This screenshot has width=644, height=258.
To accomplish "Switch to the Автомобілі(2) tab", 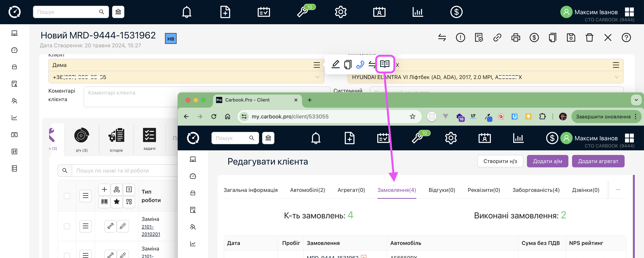I will tap(307, 190).
